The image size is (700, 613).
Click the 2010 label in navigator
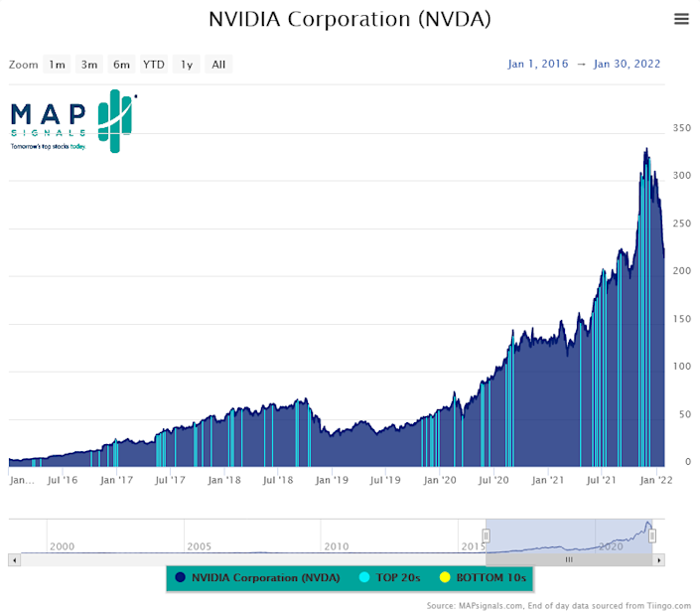[x=337, y=546]
